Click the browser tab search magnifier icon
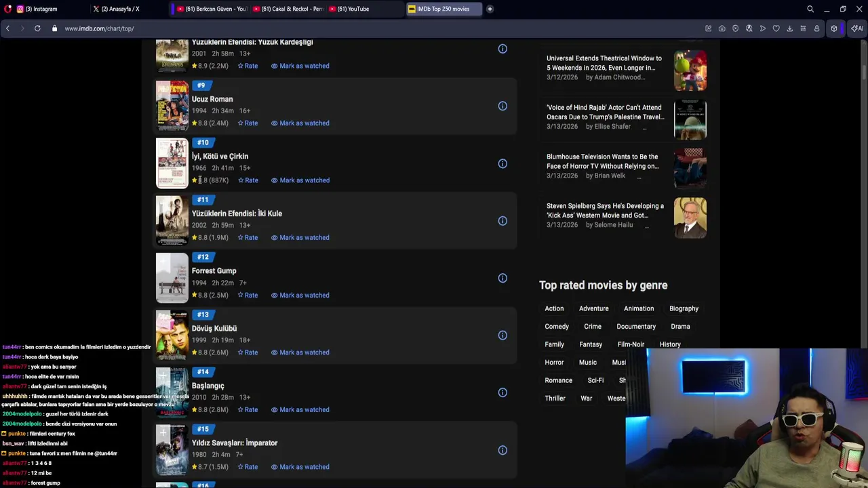The image size is (868, 488). pos(810,9)
